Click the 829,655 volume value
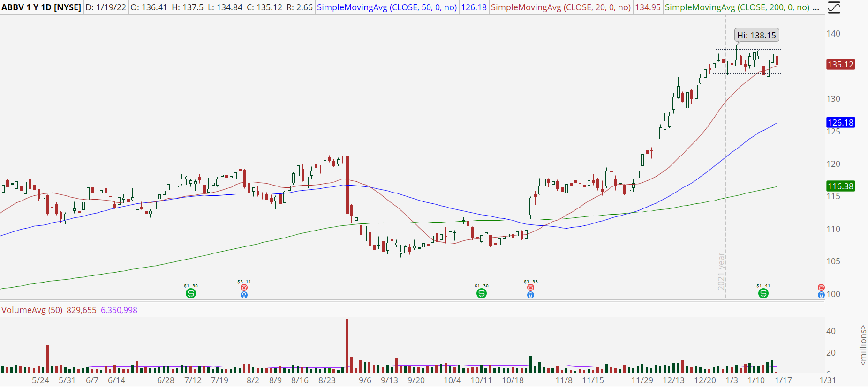This screenshot has width=868, height=387. [x=82, y=310]
